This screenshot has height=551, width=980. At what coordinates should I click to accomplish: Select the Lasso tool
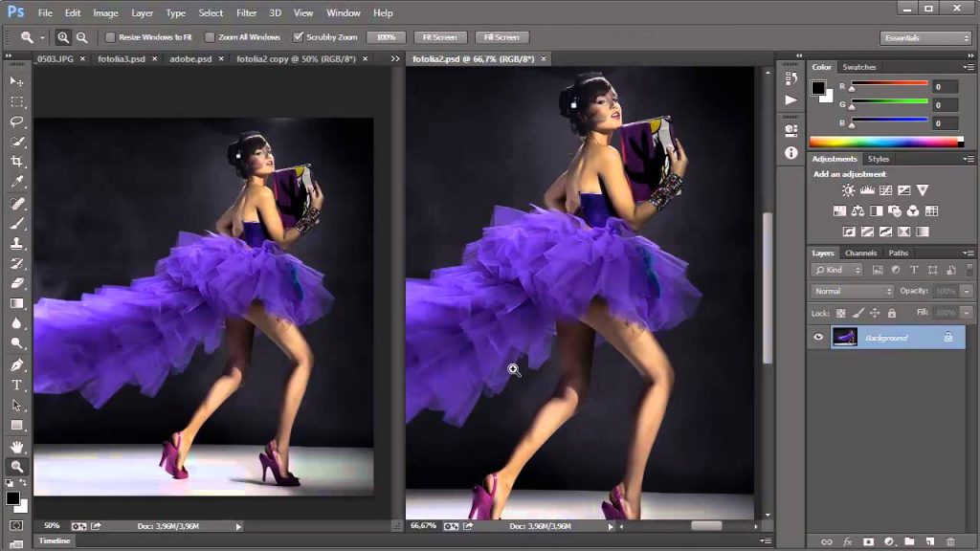click(x=16, y=121)
